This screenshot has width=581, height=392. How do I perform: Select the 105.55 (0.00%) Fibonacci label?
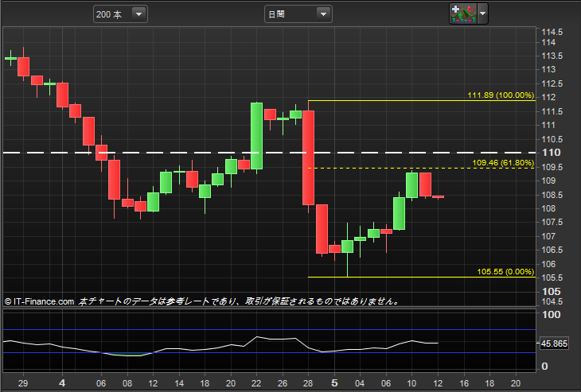point(505,272)
